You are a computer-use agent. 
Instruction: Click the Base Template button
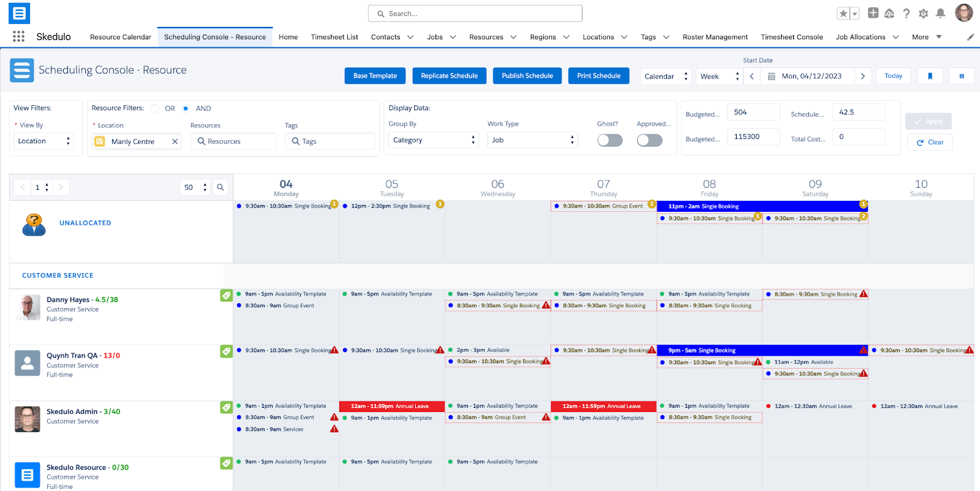tap(375, 76)
